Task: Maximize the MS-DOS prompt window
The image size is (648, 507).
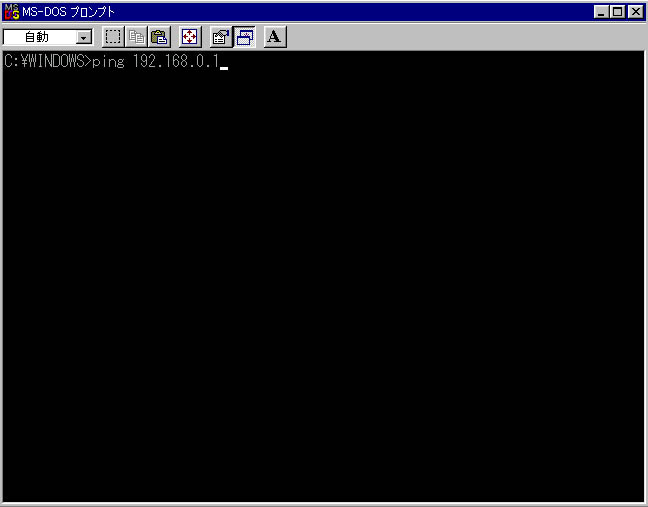Action: (617, 12)
